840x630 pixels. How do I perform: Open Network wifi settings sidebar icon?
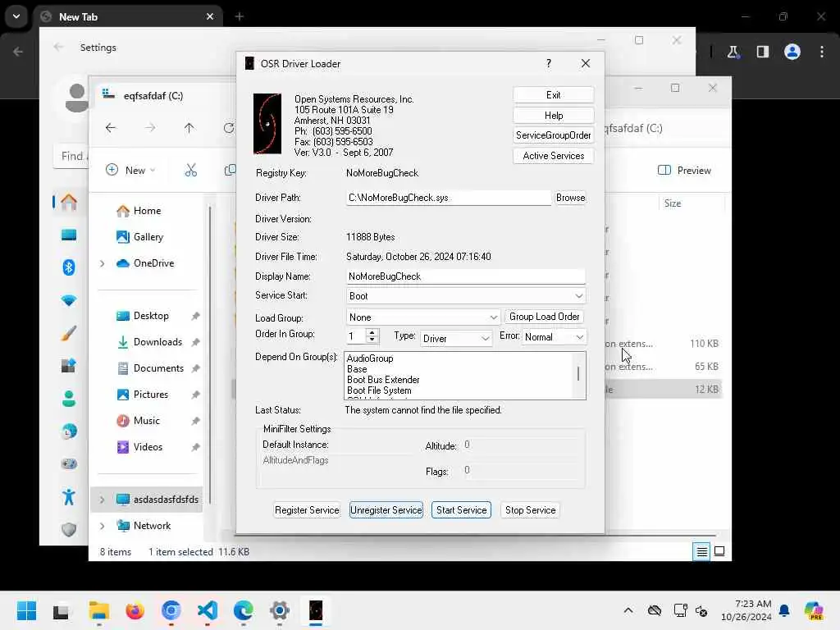point(69,300)
